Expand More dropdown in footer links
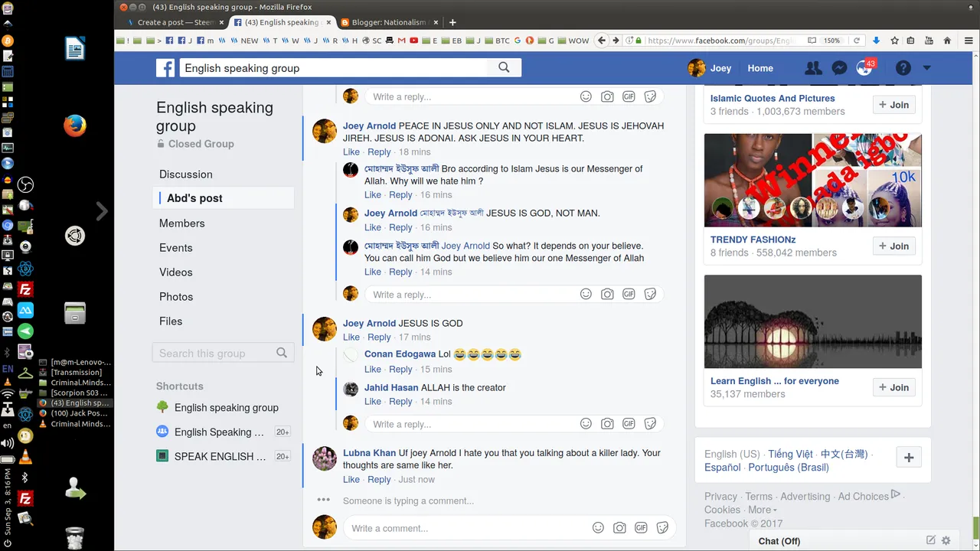The image size is (980, 551). coord(762,510)
